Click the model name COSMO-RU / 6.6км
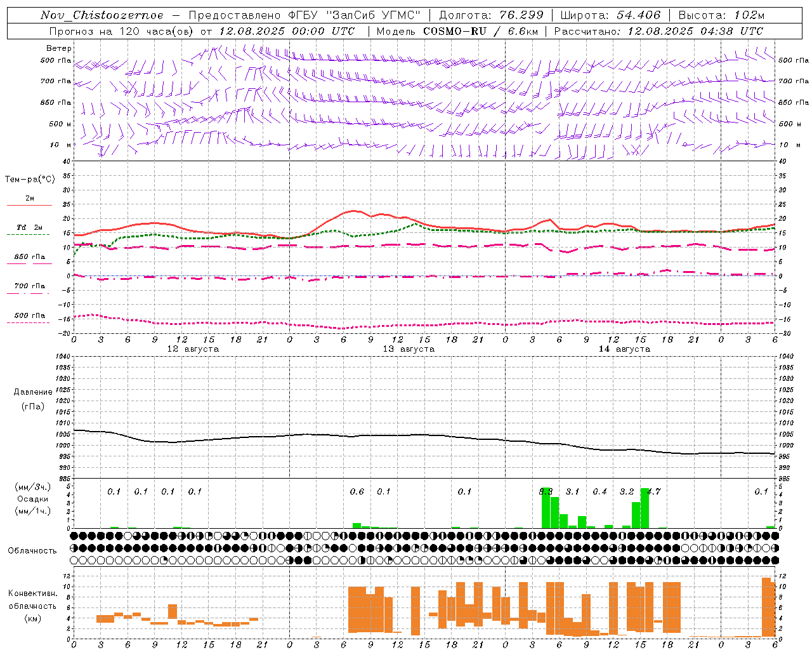This screenshot has height=650, width=812. click(481, 31)
